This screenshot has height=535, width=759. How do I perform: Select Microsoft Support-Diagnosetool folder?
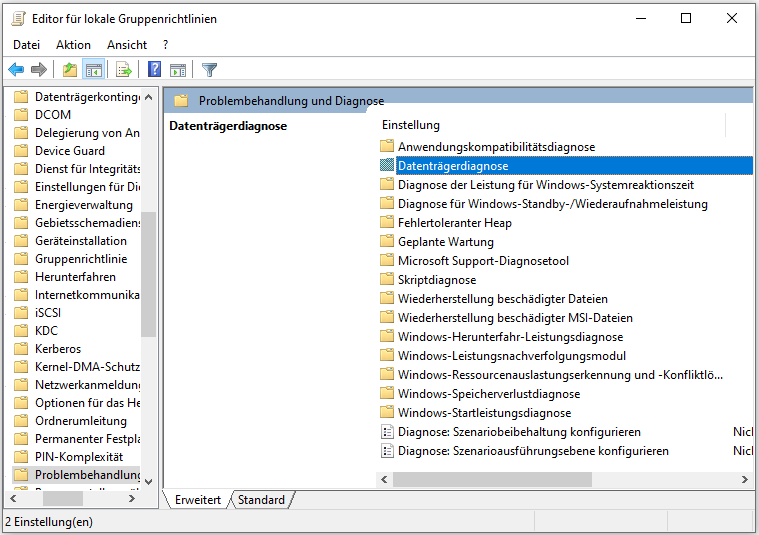(483, 260)
